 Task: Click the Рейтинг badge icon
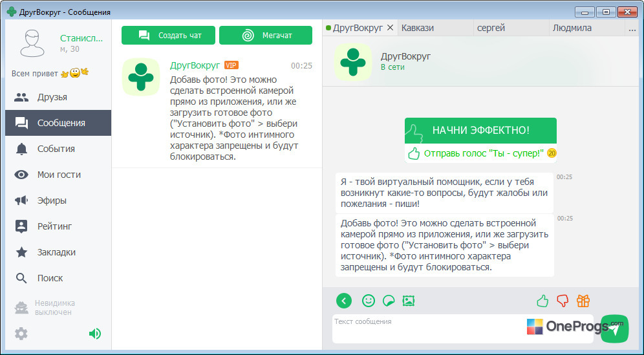tap(21, 226)
